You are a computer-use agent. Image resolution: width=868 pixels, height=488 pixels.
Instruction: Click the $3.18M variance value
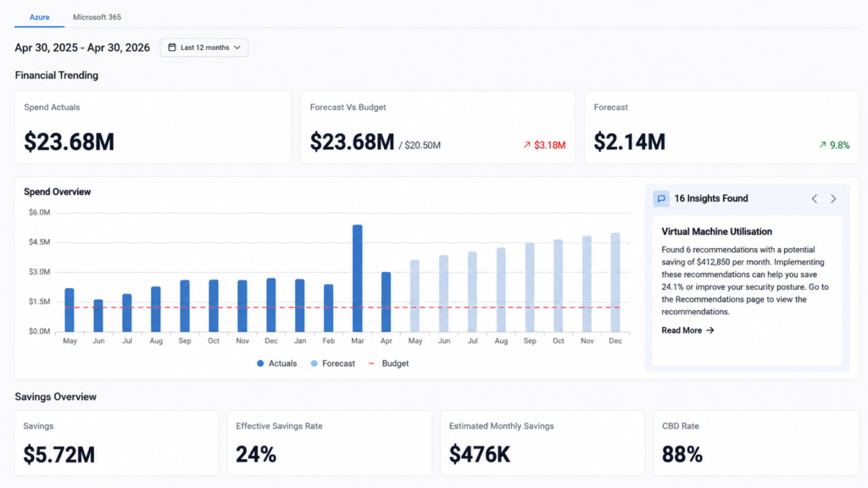(549, 145)
